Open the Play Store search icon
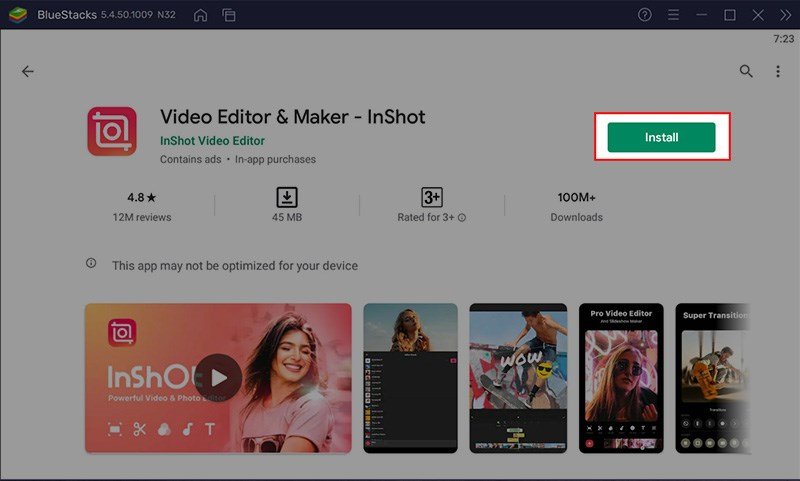 746,71
